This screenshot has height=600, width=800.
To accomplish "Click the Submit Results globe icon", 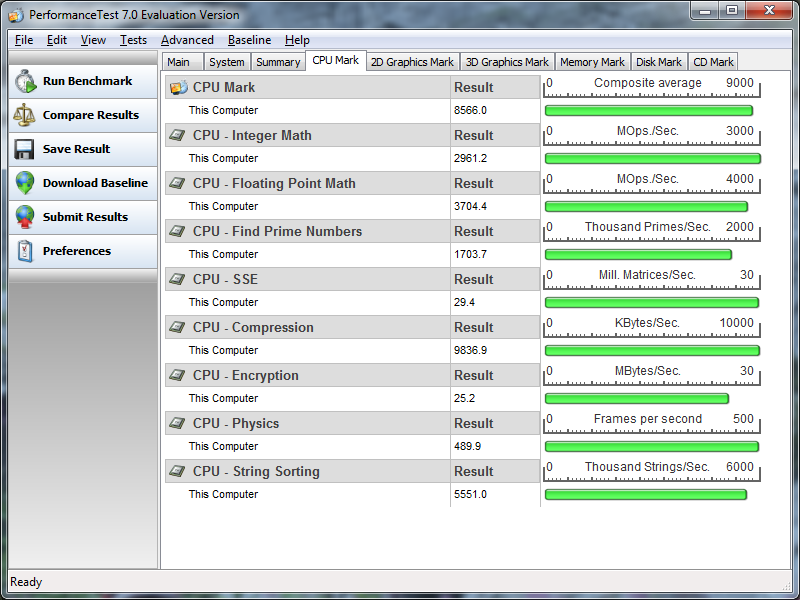I will click(25, 218).
